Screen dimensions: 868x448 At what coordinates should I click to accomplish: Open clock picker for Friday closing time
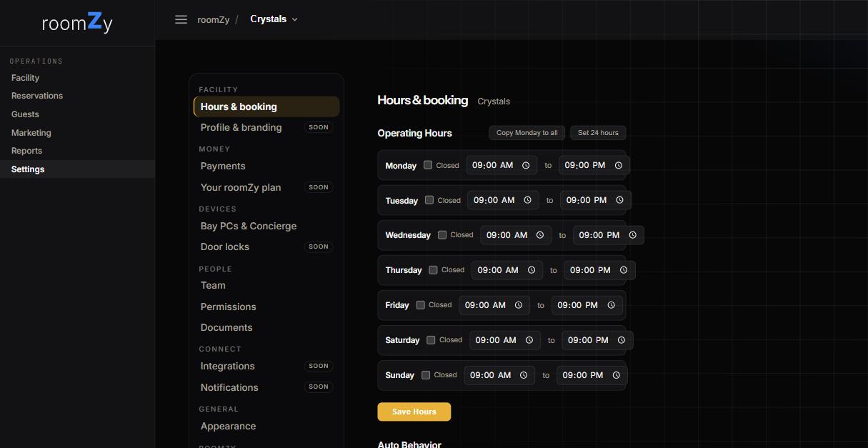pos(612,305)
